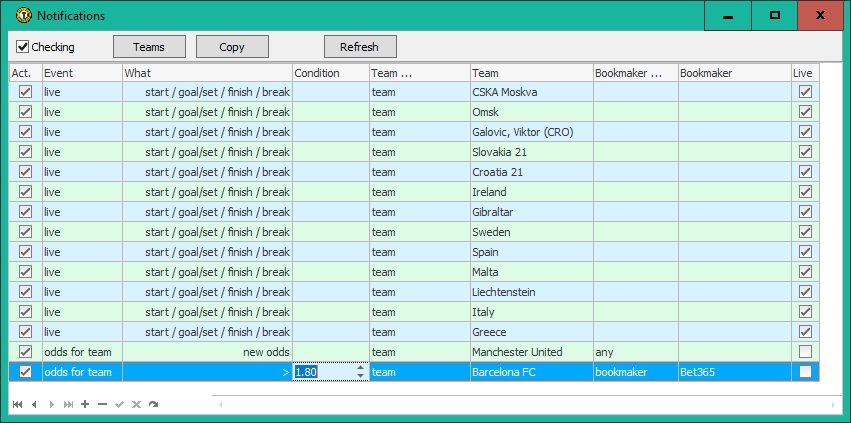Enable Live checkbox for Manchester United row
This screenshot has width=851, height=423.
[805, 352]
